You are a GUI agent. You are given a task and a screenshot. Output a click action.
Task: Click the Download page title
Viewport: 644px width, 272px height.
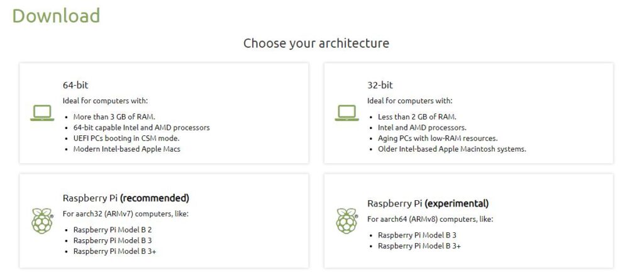[56, 16]
